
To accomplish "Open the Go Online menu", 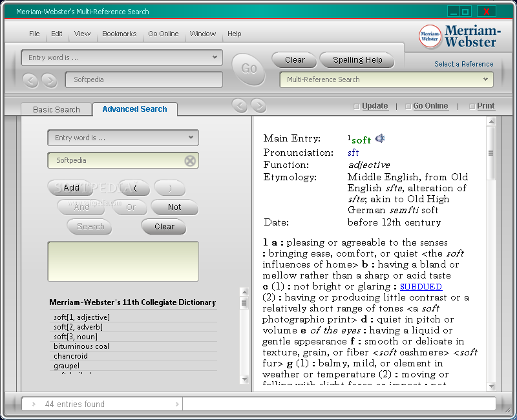I will click(x=164, y=34).
